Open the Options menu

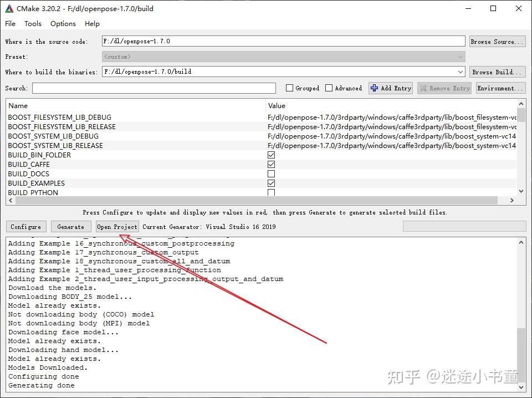(x=63, y=23)
